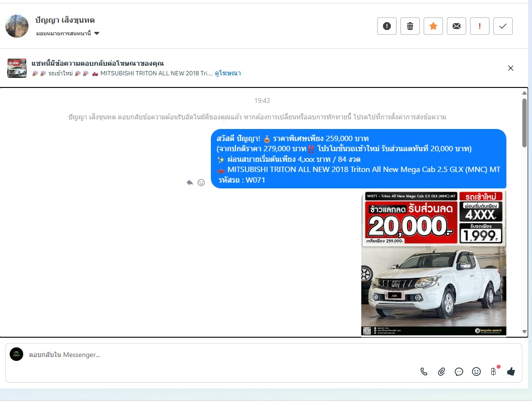Open the ad thumbnail in banner

tap(17, 68)
